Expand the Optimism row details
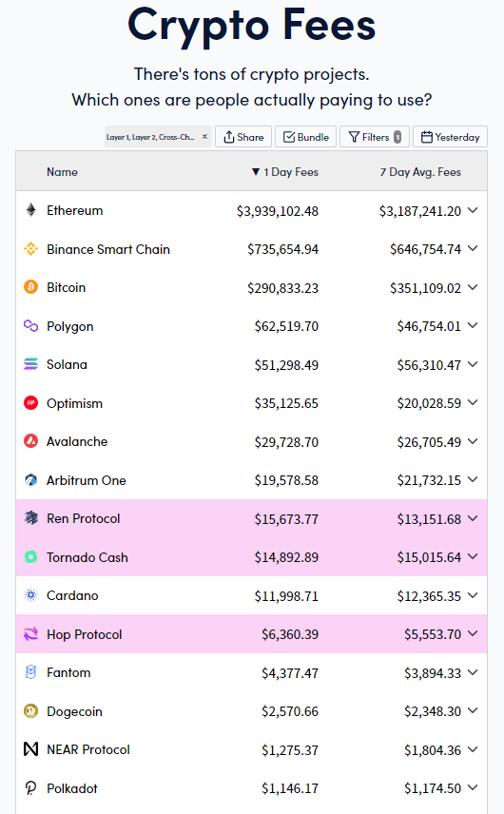The height and width of the screenshot is (814, 504). 473,402
